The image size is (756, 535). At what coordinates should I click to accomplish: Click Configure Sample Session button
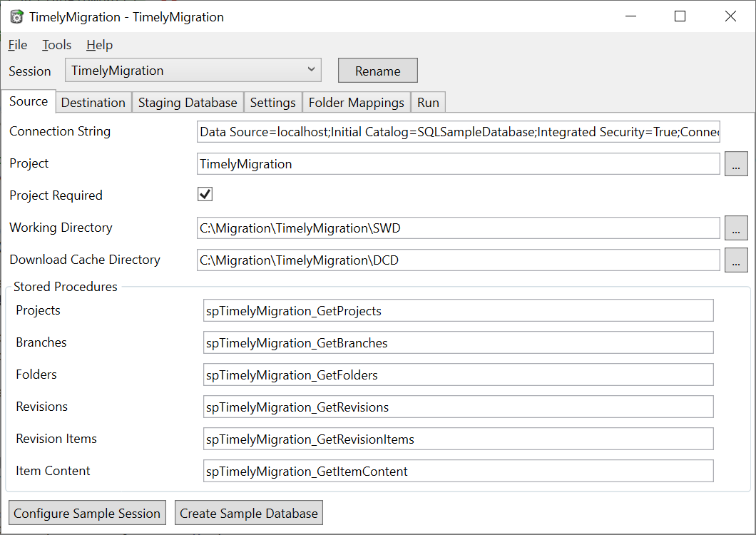click(x=87, y=513)
